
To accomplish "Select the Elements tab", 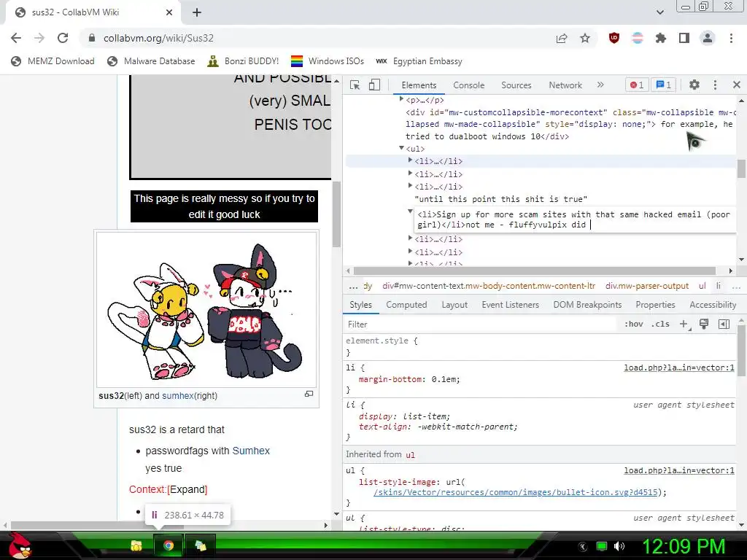I will pos(419,85).
